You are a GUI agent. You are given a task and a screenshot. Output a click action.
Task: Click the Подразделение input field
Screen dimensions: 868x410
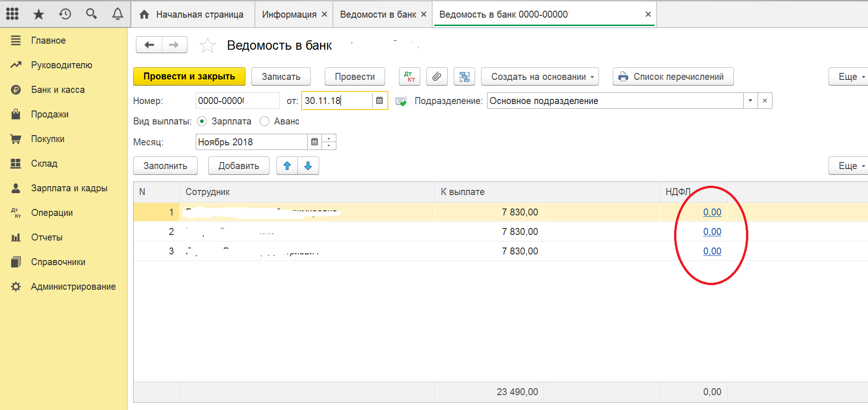[615, 101]
